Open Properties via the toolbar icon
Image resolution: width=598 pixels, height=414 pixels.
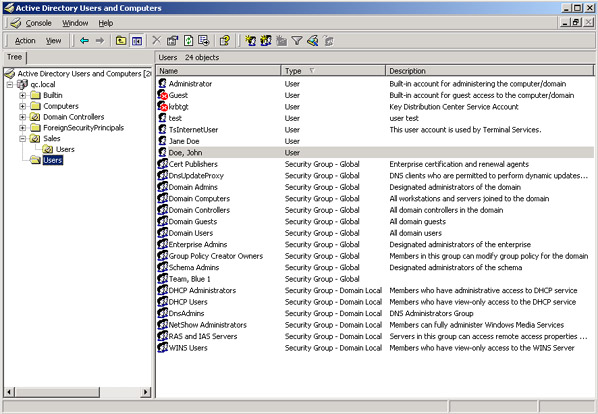[x=172, y=40]
